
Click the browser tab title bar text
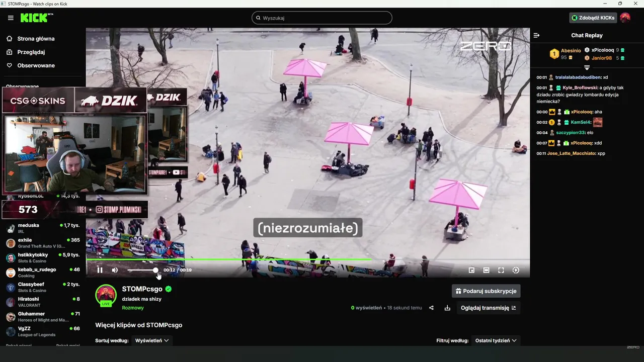click(38, 4)
